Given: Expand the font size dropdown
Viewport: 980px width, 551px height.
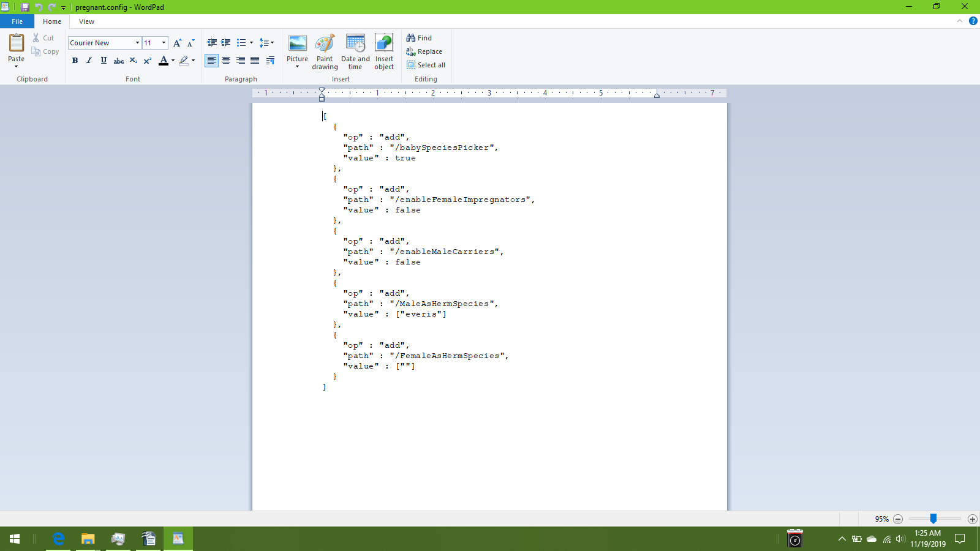Looking at the screenshot, I should [164, 43].
